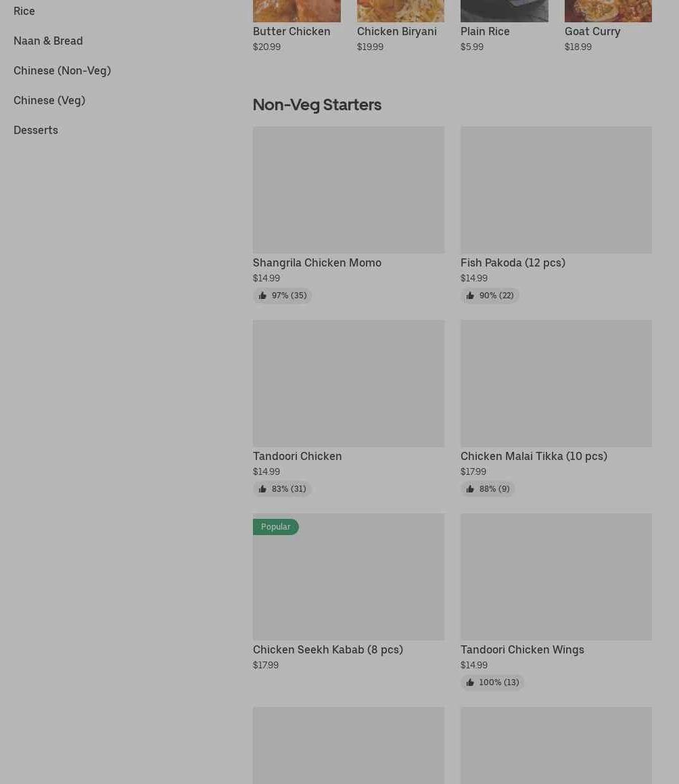This screenshot has width=679, height=784.
Task: Click thumbs-up icon on Chicken Malai Tikka rating
Action: [470, 489]
